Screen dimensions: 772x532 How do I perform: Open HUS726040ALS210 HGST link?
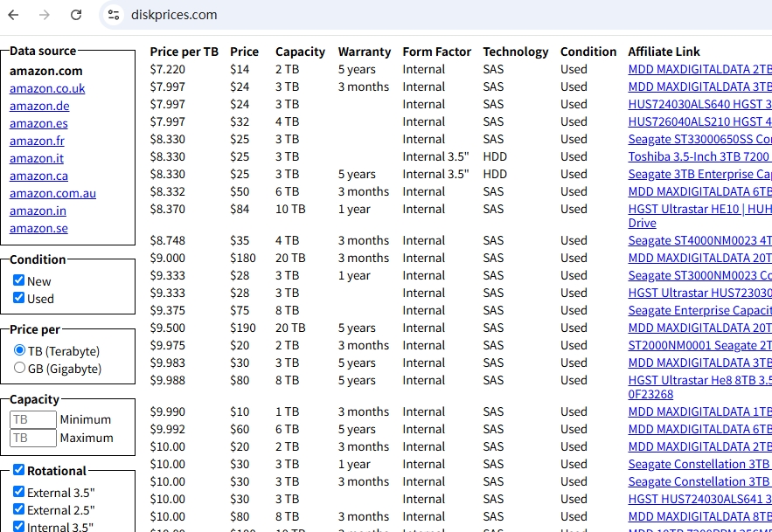tap(699, 121)
